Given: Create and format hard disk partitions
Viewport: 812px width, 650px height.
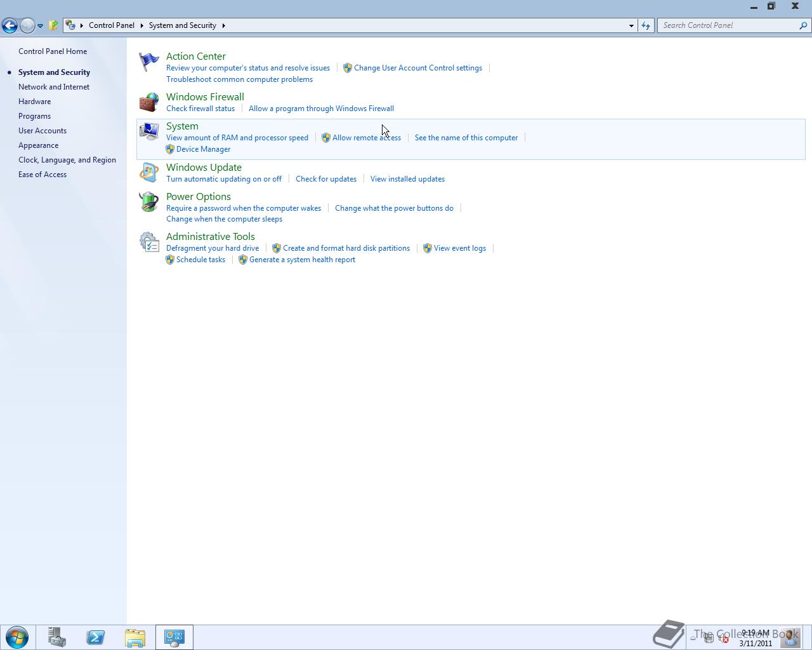Looking at the screenshot, I should coord(346,248).
